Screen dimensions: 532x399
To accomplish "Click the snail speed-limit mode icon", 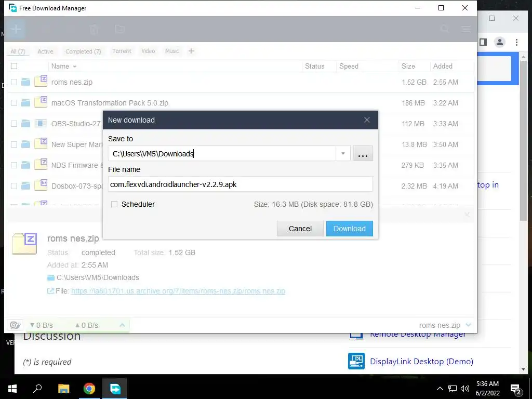I will (x=15, y=325).
